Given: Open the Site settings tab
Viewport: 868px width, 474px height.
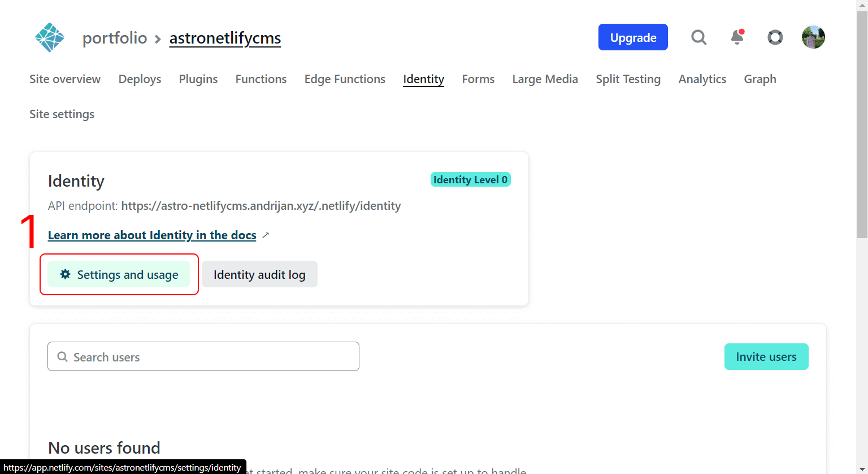Looking at the screenshot, I should click(62, 114).
